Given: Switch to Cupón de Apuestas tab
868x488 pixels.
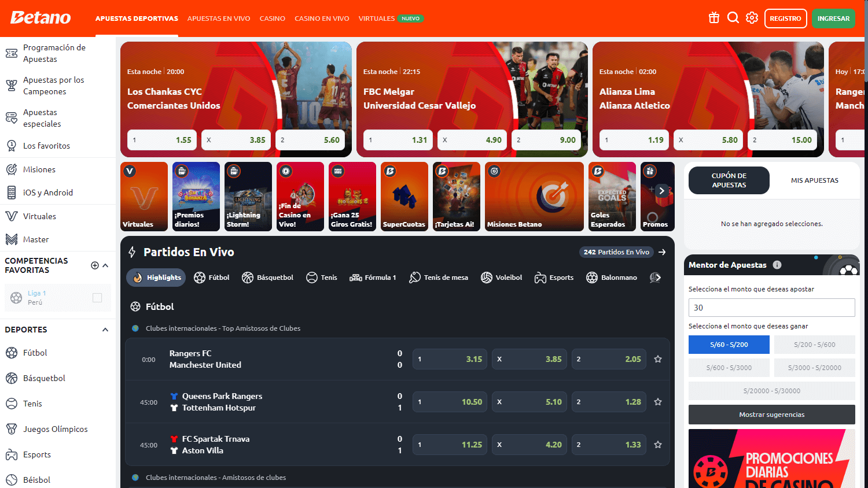Looking at the screenshot, I should [729, 180].
